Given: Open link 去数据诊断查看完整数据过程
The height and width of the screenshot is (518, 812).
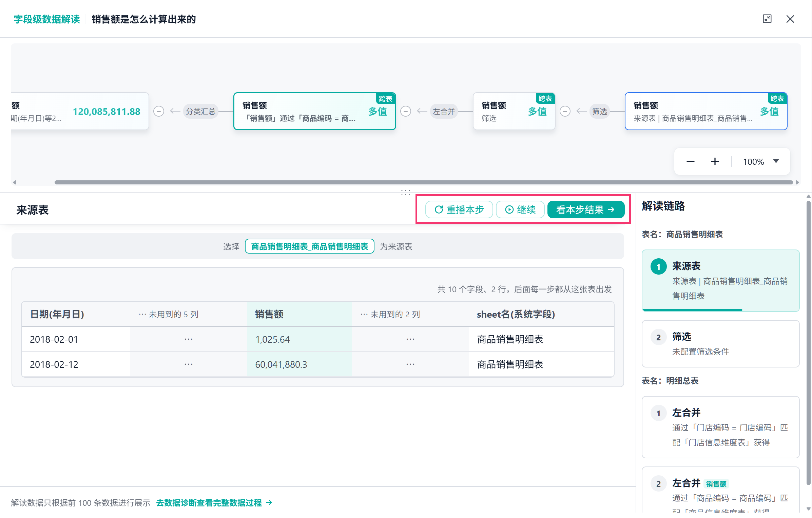Looking at the screenshot, I should (214, 502).
